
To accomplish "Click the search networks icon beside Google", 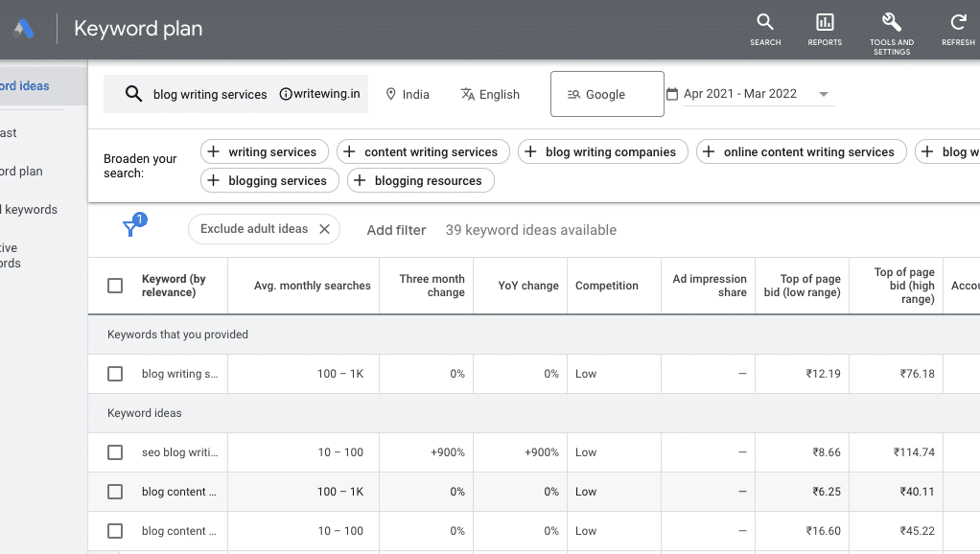I will [x=573, y=94].
